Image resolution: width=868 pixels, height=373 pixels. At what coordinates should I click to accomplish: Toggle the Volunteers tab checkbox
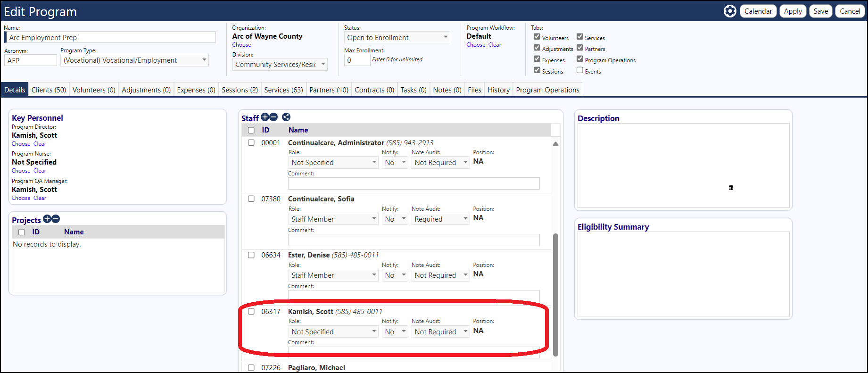click(x=537, y=36)
